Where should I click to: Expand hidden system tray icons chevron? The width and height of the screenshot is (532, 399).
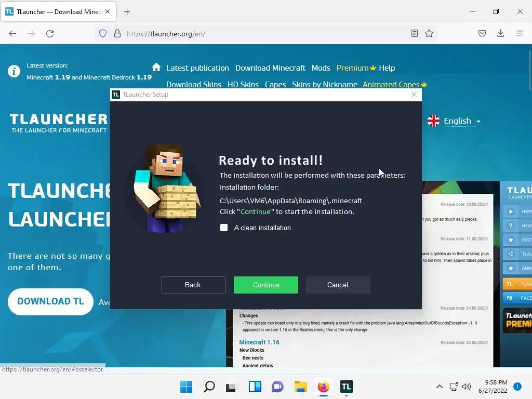click(x=440, y=387)
